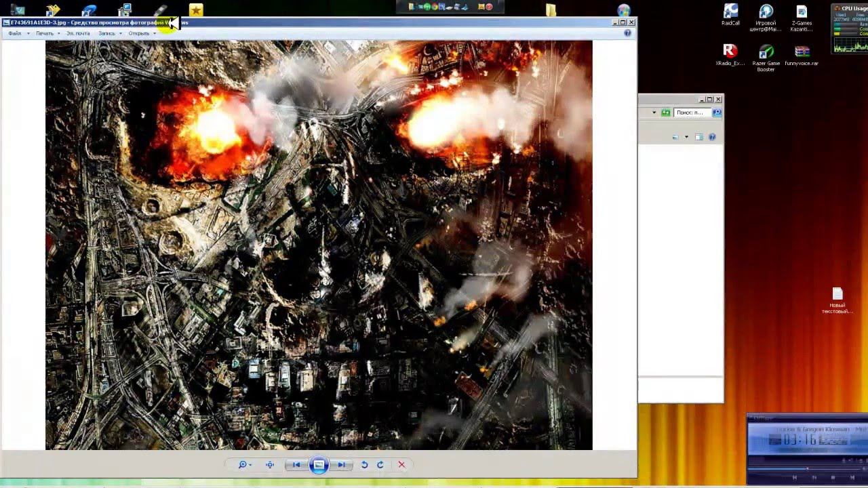Click the CPU Usage gadget

850,29
